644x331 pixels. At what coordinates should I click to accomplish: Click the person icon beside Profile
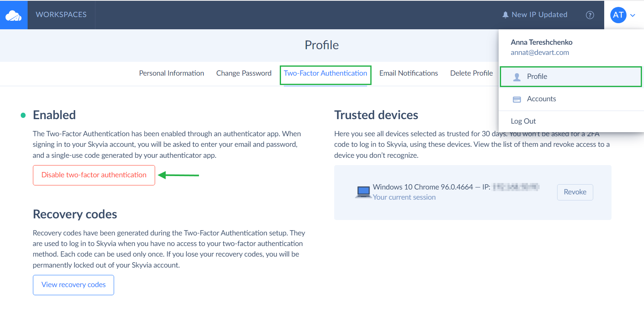click(517, 77)
